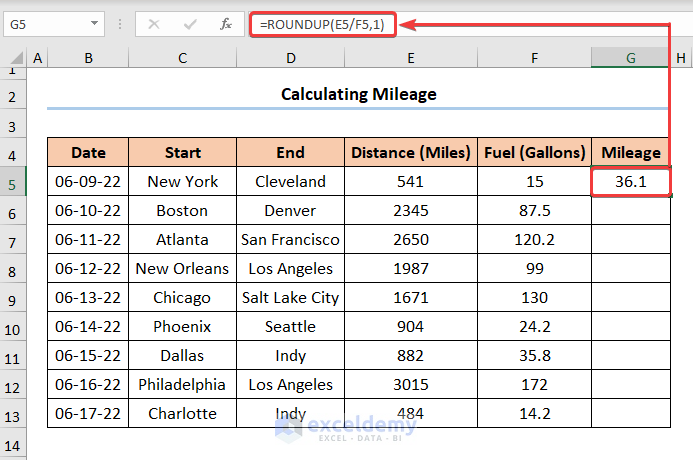The height and width of the screenshot is (460, 693).
Task: Click the Distance (Miles) header cell
Action: point(411,153)
